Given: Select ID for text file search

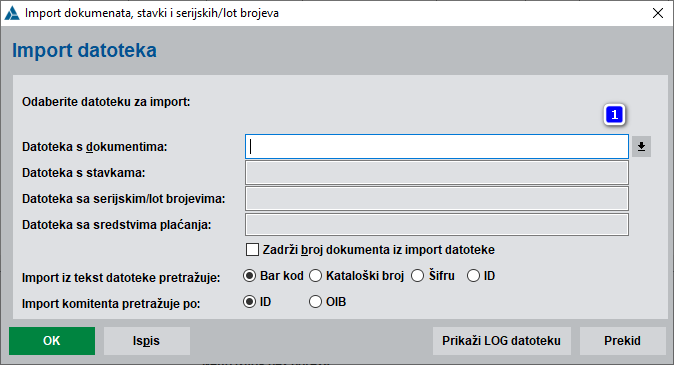Looking at the screenshot, I should (x=473, y=276).
